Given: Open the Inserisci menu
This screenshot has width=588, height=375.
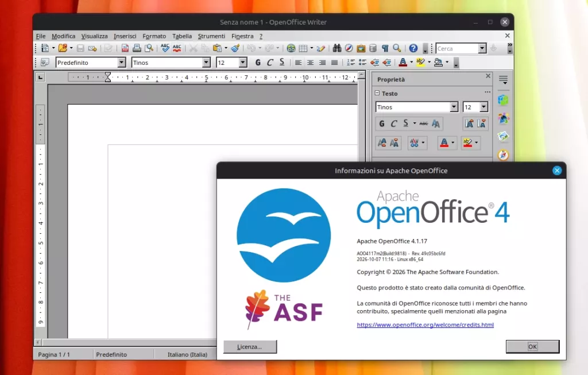Looking at the screenshot, I should tap(125, 36).
